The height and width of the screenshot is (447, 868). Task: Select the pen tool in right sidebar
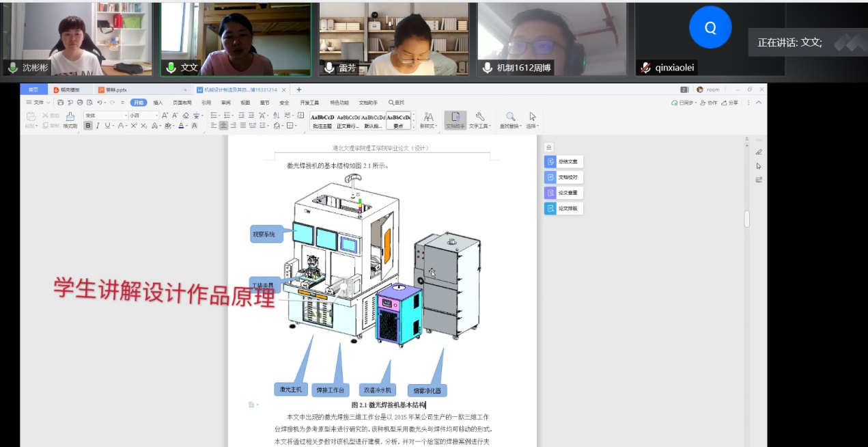point(759,152)
